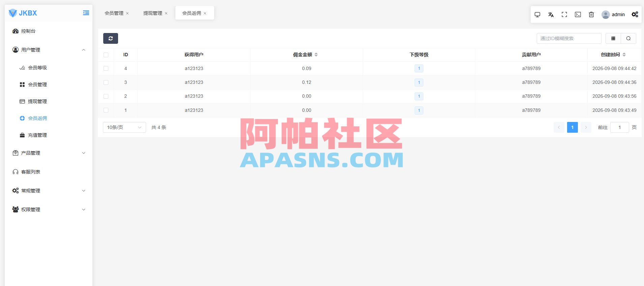Expand the 产品管理 menu group
The image size is (644, 286).
(49, 153)
